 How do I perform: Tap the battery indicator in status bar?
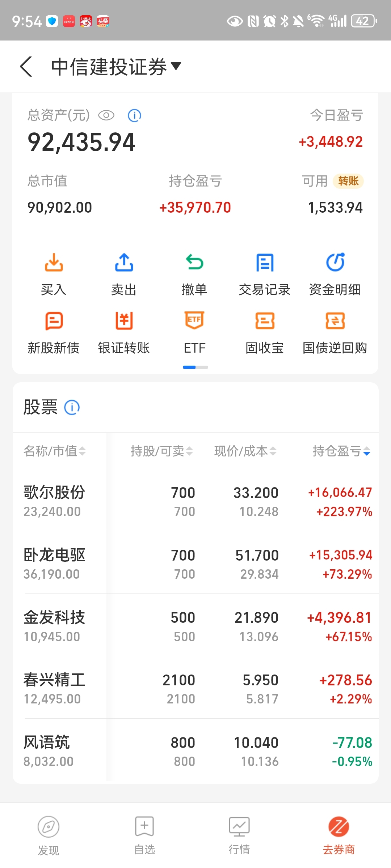(x=364, y=21)
